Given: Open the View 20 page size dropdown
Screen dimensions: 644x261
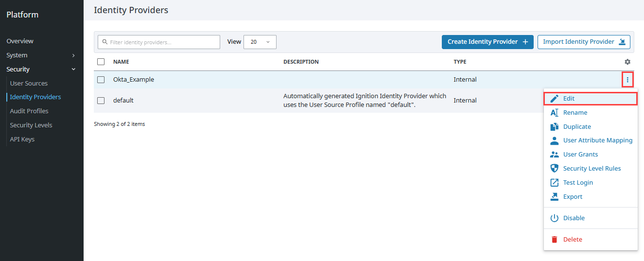Looking at the screenshot, I should [x=260, y=42].
